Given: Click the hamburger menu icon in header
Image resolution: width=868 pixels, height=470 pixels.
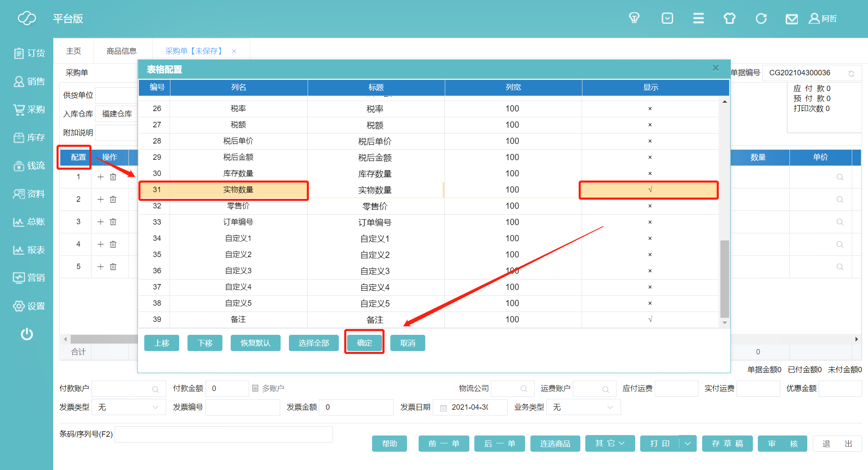Looking at the screenshot, I should 698,18.
